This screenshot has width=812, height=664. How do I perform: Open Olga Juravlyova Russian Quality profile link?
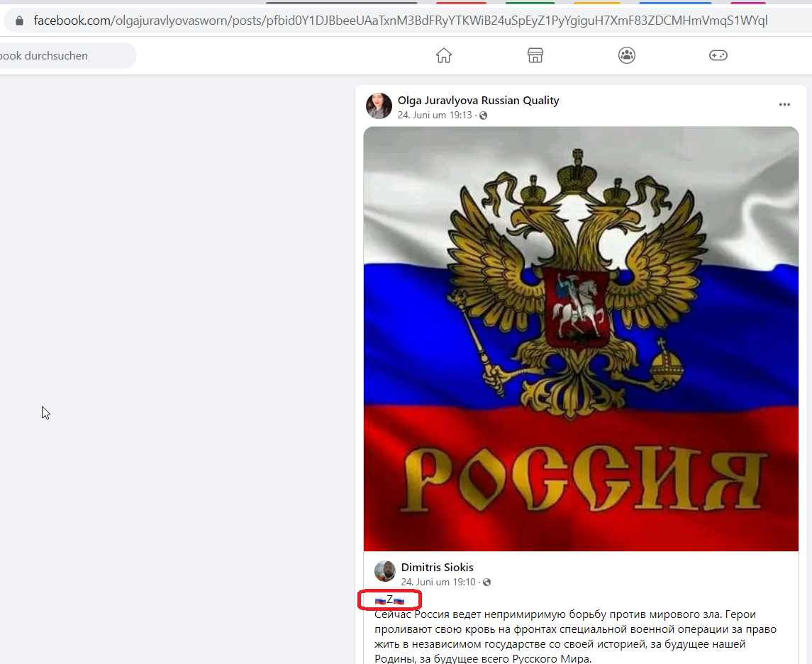(x=479, y=101)
